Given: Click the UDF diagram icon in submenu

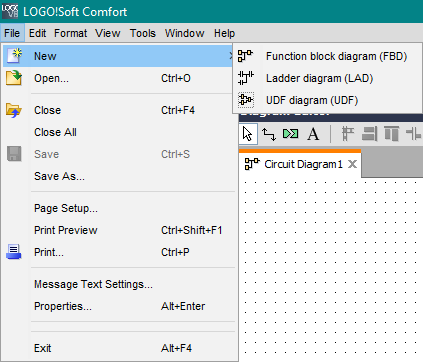Looking at the screenshot, I should [x=246, y=100].
